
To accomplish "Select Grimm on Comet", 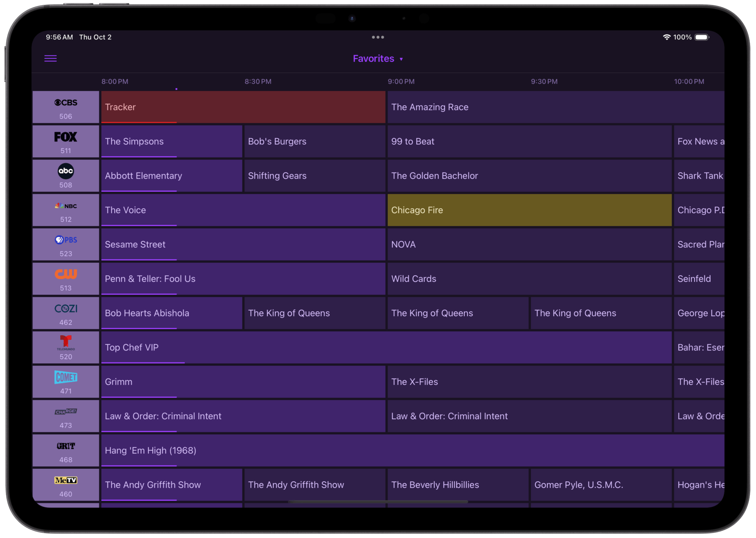I will point(243,382).
